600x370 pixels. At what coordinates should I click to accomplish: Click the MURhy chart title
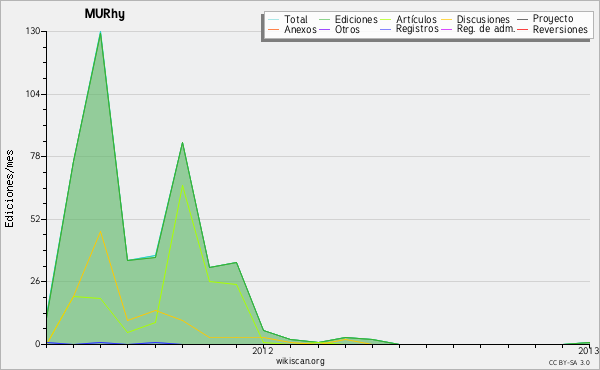pos(104,14)
